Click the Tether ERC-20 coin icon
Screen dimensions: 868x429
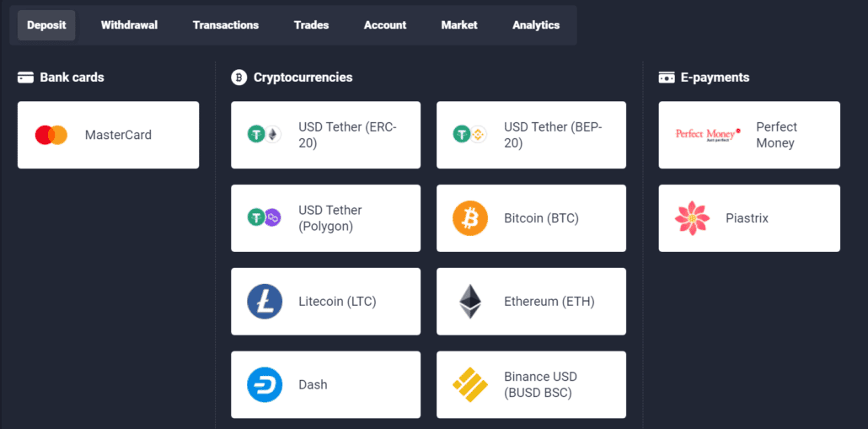pos(265,135)
